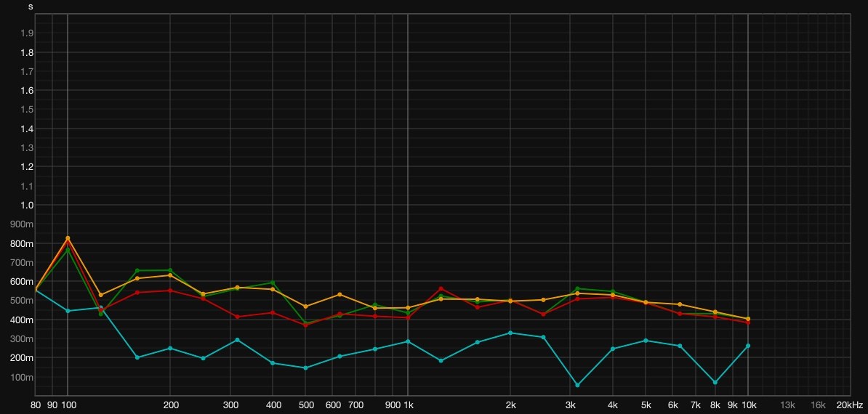This screenshot has width=868, height=414.
Task: Select the cyan data point at 2k
Action: coord(510,333)
